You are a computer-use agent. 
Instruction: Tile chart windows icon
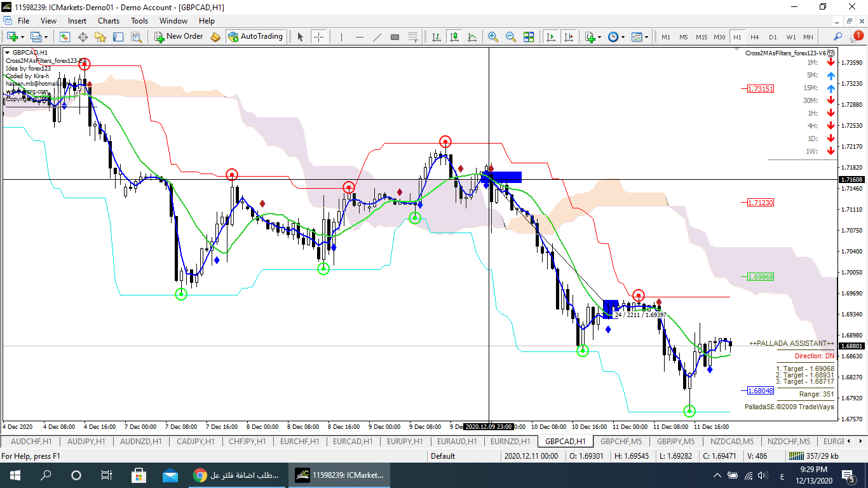(x=529, y=37)
